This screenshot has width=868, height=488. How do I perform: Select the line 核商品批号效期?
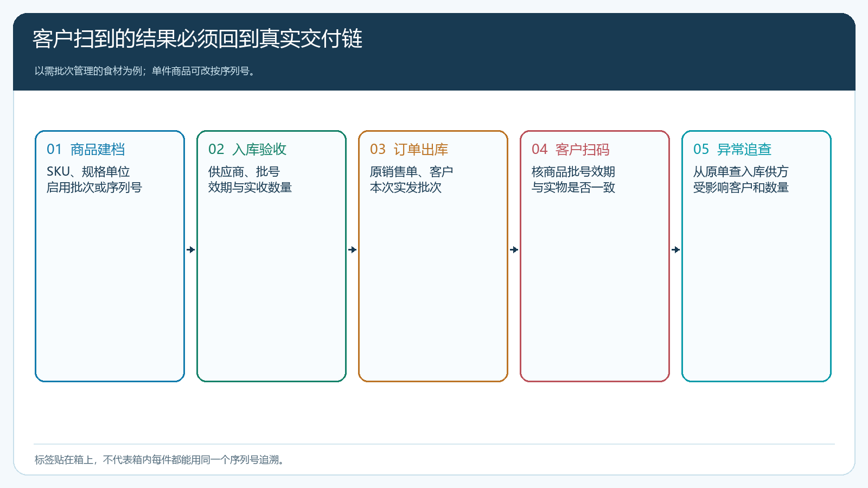coord(573,172)
